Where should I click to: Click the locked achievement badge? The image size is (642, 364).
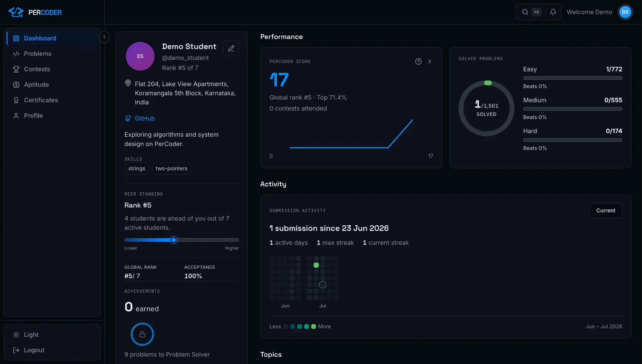142,334
